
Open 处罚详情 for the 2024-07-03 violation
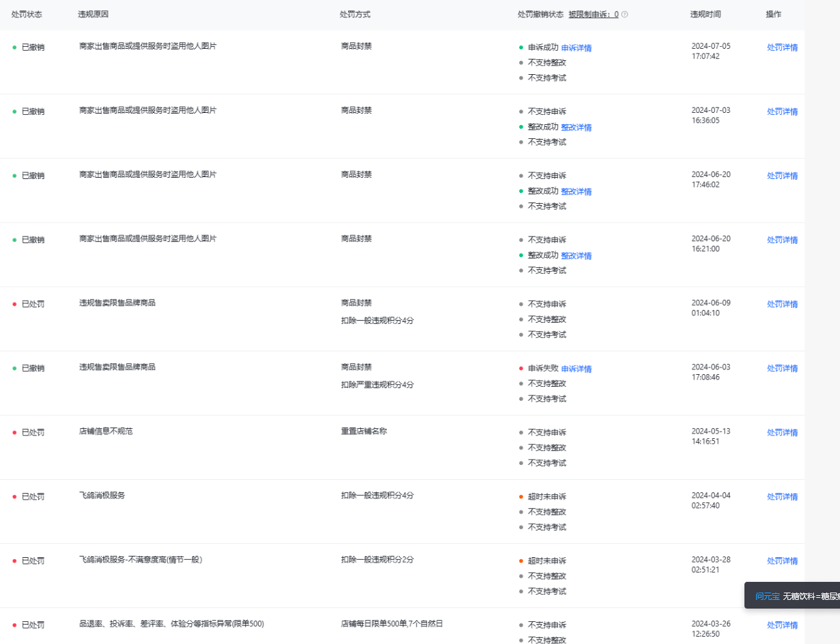coord(782,112)
